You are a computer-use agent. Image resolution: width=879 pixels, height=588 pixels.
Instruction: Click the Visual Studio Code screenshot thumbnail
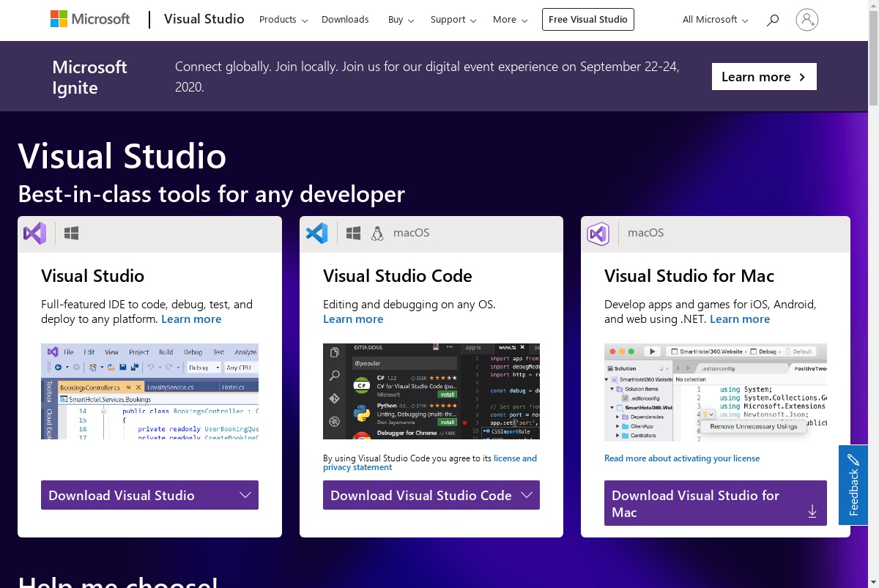click(x=431, y=392)
